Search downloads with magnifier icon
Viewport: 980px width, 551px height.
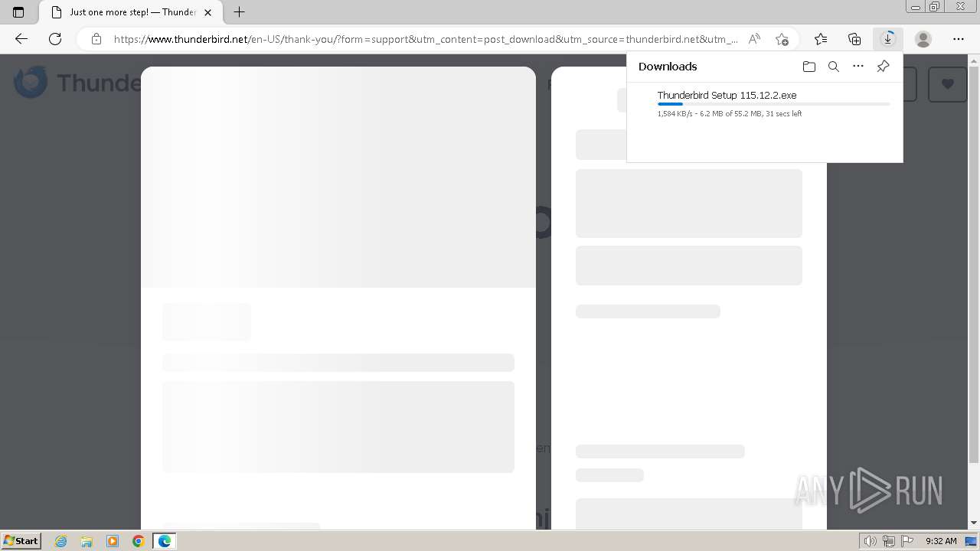coord(834,67)
